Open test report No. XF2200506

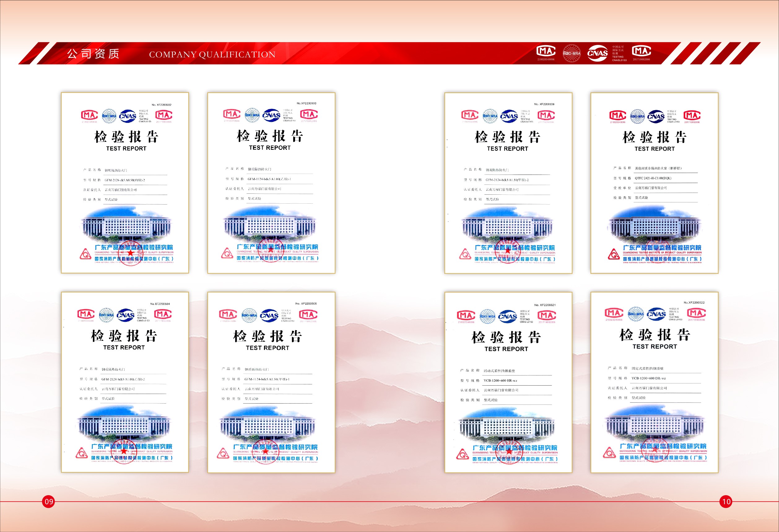coord(508,183)
